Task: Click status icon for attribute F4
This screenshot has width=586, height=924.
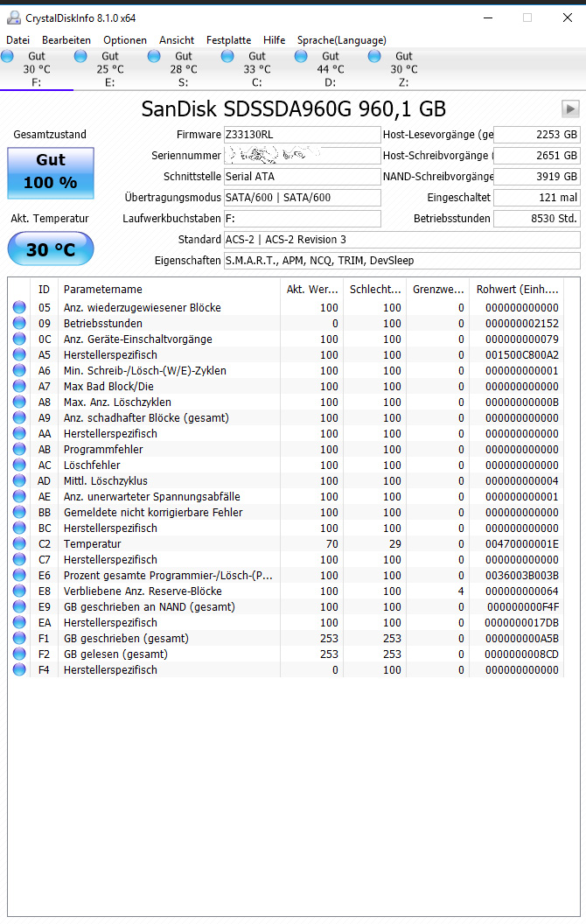Action: (19, 669)
